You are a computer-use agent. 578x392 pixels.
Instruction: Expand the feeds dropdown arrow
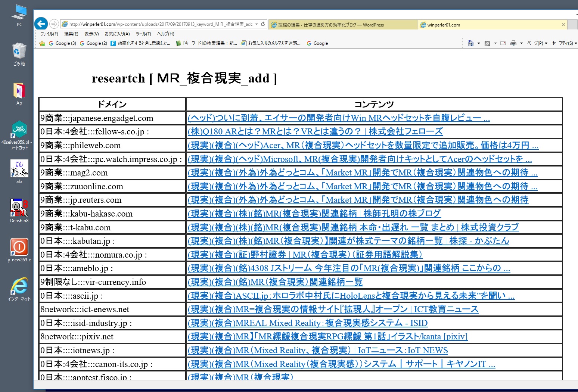pyautogui.click(x=495, y=43)
